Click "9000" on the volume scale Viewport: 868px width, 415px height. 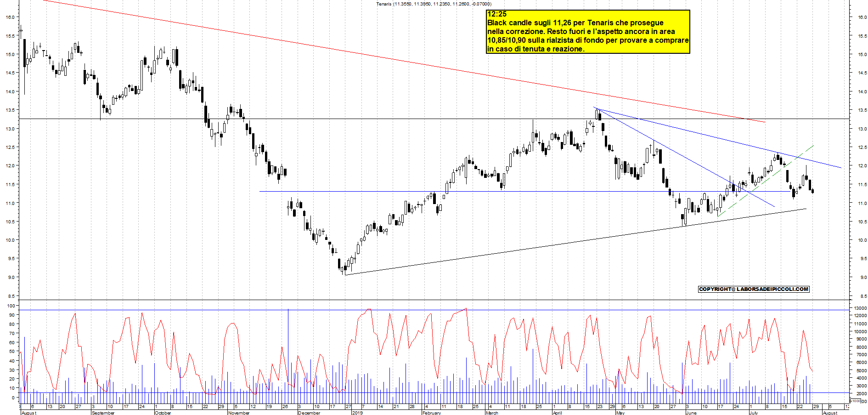861,339
